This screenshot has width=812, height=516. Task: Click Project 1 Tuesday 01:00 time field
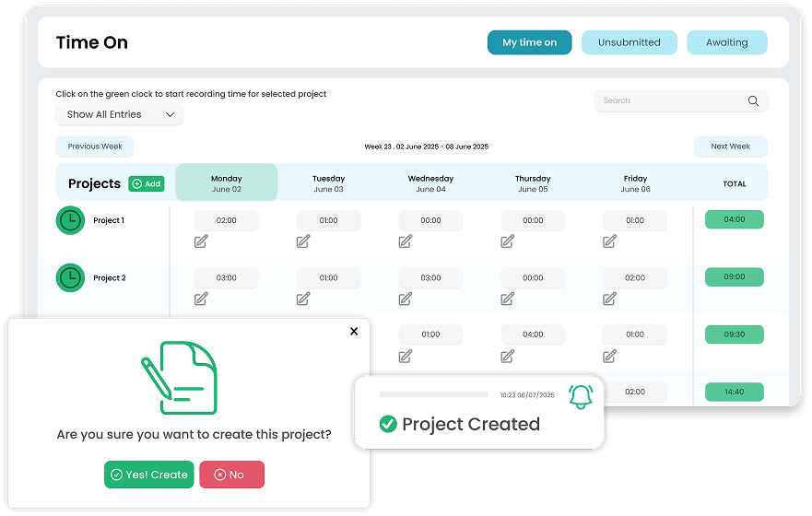coord(328,220)
